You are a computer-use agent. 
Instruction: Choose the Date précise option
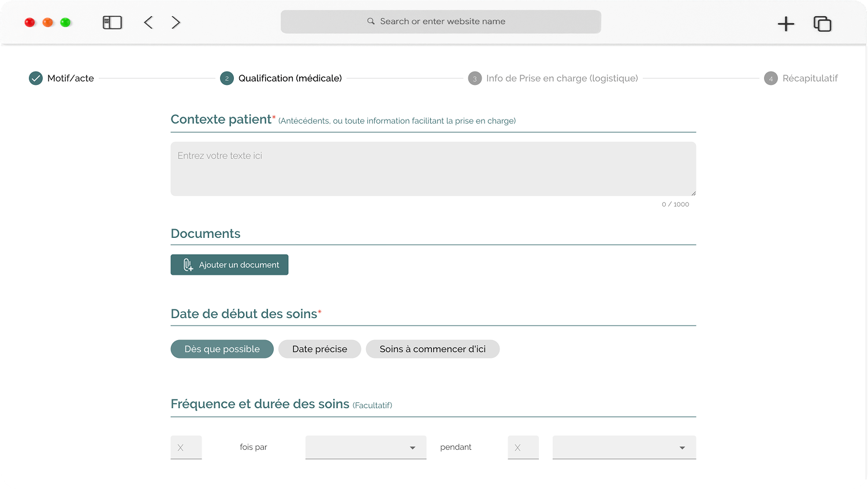[x=320, y=349]
